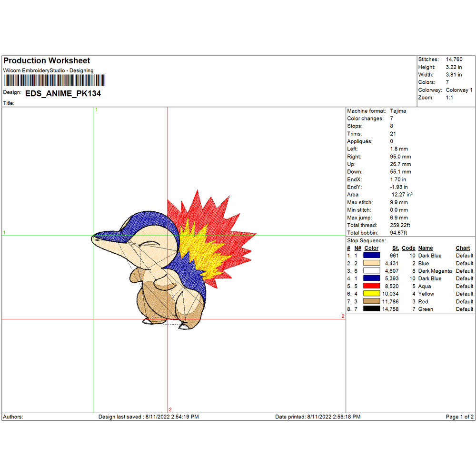Click the Machine format Tajima value
This screenshot has width=476, height=476.
pos(398,111)
